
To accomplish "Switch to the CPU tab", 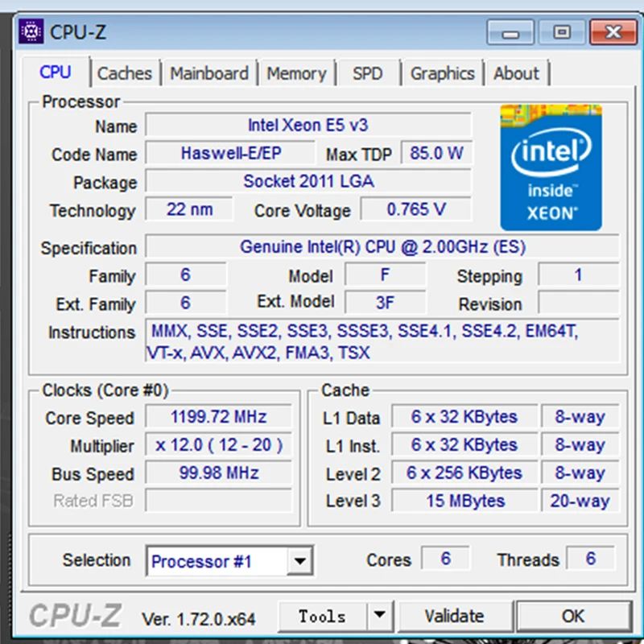I will click(x=56, y=72).
